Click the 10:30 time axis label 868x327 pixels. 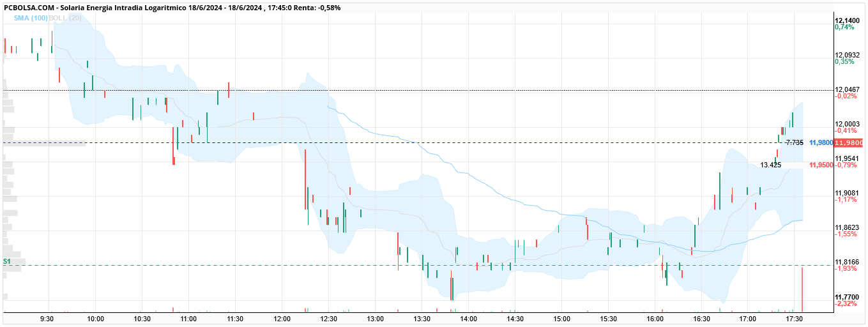point(142,318)
